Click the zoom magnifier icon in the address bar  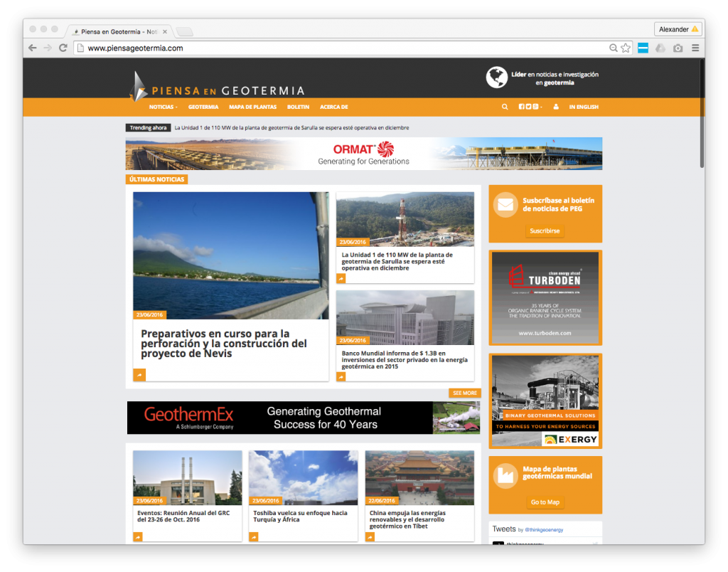point(614,48)
